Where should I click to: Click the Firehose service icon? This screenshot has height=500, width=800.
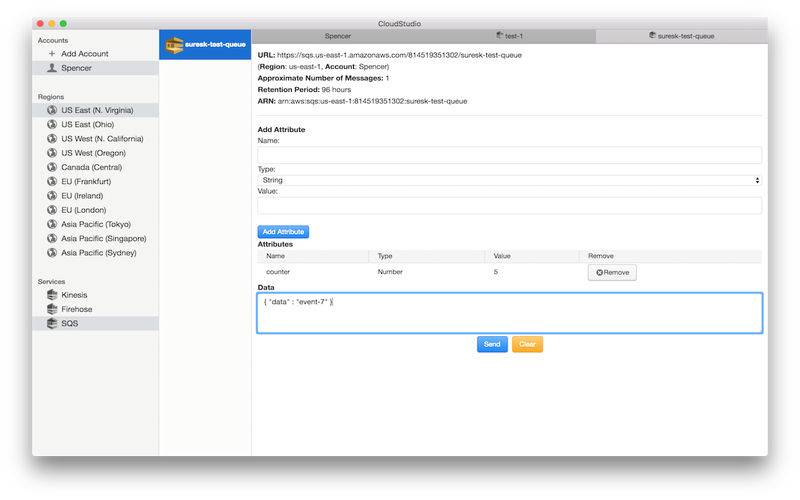coord(52,309)
